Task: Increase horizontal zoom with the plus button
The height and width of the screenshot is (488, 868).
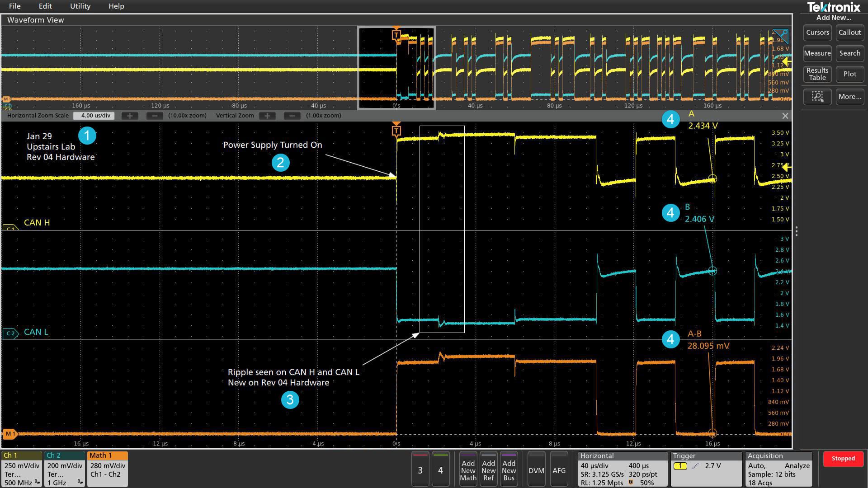Action: click(x=130, y=116)
